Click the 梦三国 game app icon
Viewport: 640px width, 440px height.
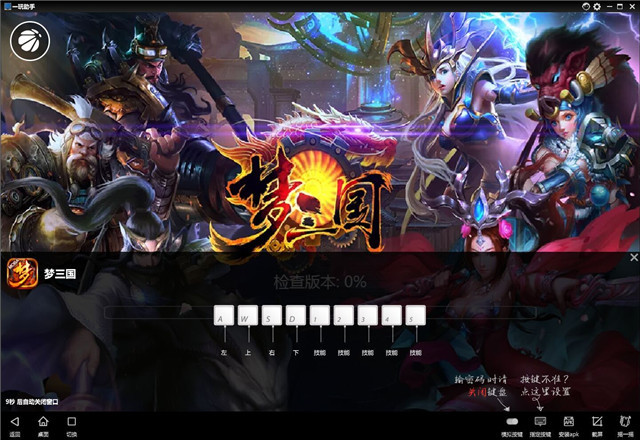[x=22, y=273]
